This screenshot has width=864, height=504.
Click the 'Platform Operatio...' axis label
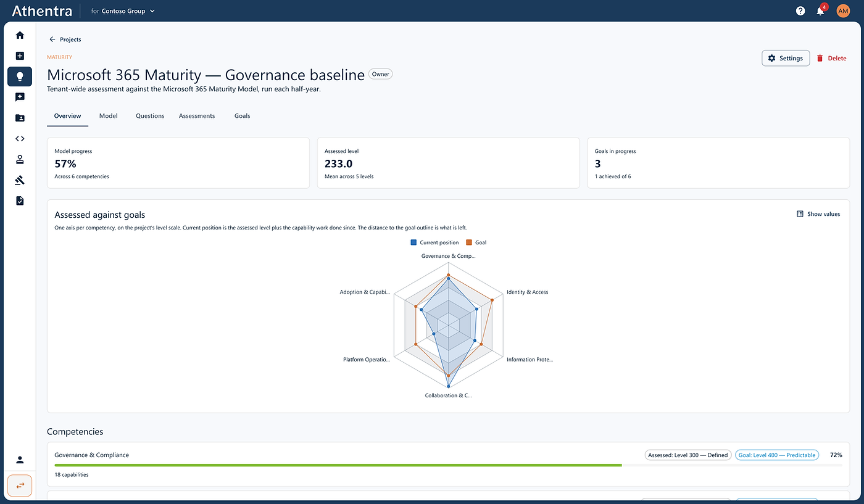click(367, 360)
